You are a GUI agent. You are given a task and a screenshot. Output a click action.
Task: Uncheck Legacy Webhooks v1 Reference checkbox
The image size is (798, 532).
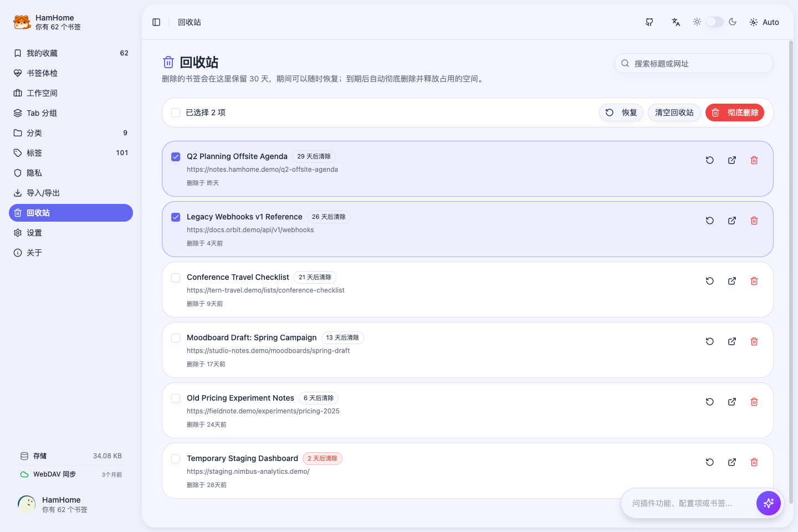tap(176, 217)
